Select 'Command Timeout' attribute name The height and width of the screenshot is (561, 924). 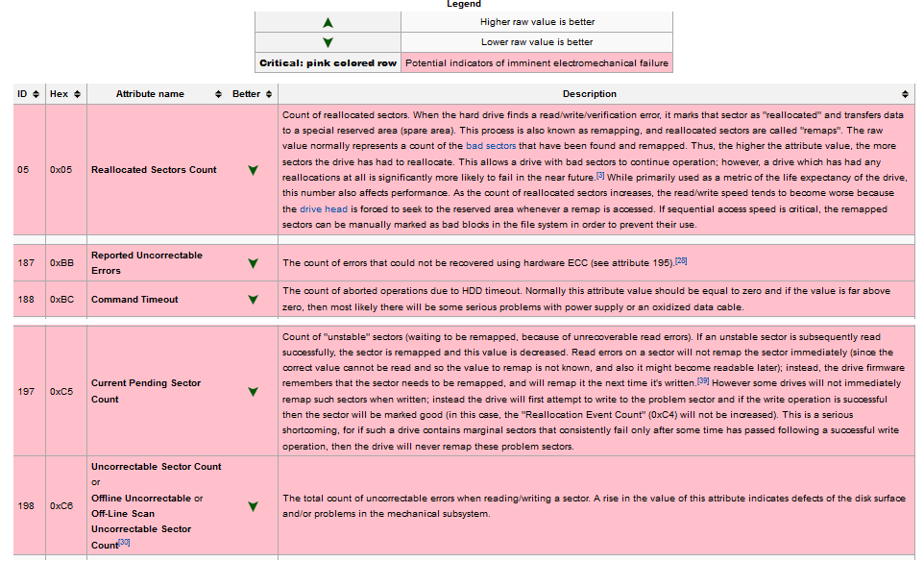coord(134,300)
